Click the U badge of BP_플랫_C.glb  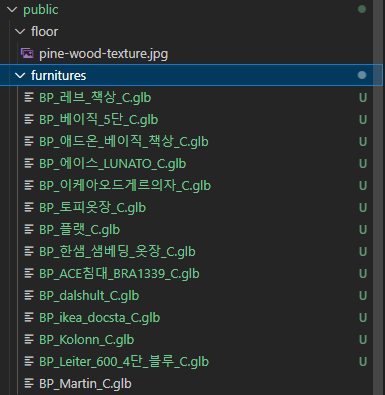click(363, 230)
